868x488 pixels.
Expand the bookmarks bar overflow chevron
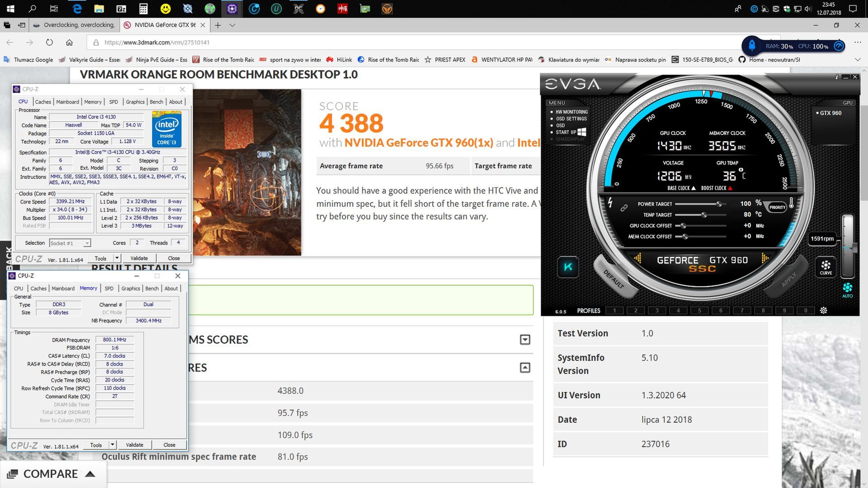858,60
